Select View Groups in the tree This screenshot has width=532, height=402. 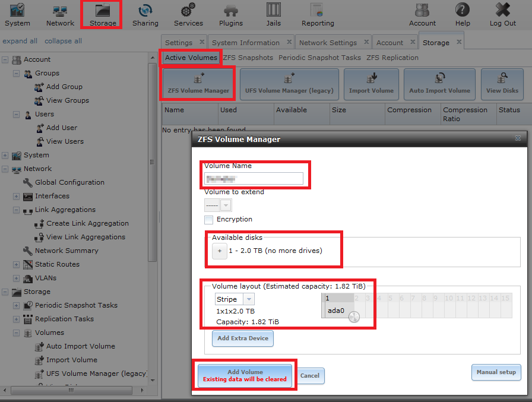[x=68, y=100]
